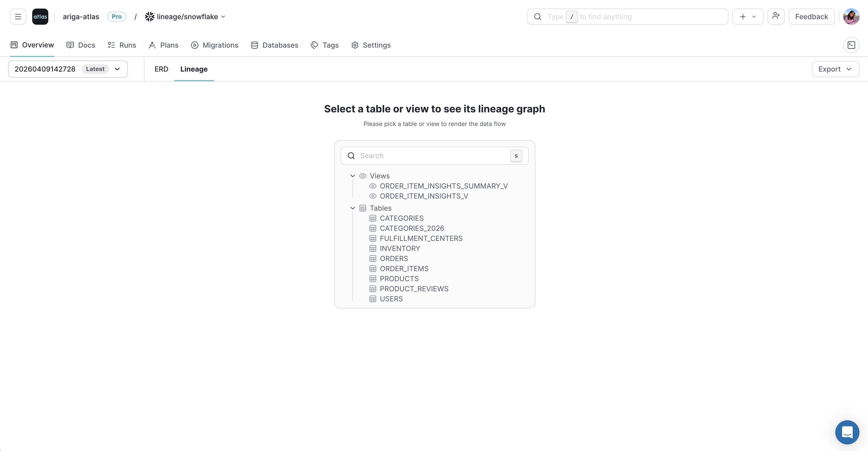Open the Export menu
Screen dimensions: 868x451
point(835,69)
